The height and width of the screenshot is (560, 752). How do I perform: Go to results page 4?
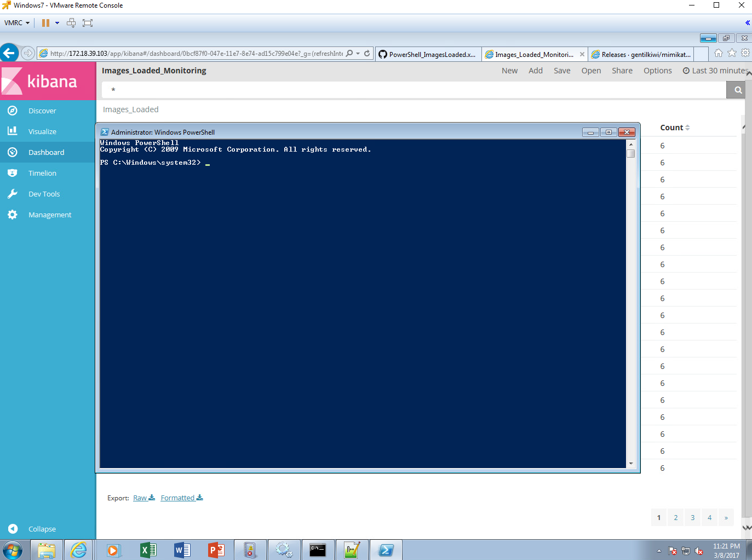(710, 517)
